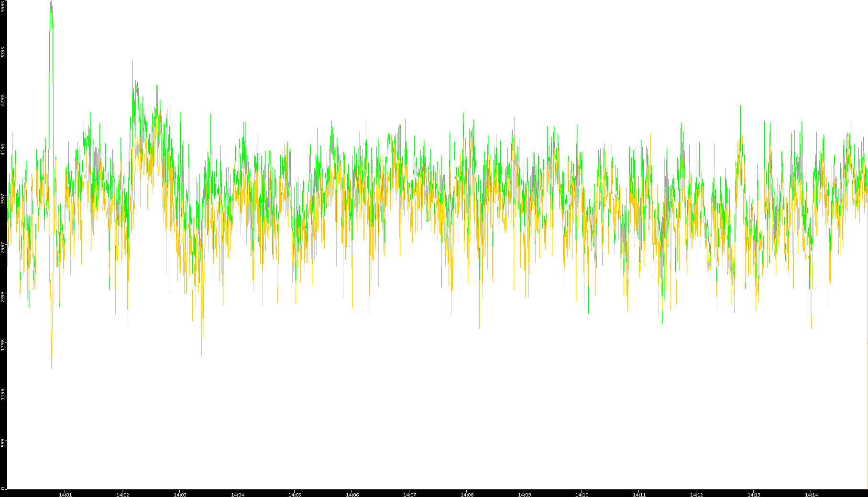Click the 5995 value on vertical axis

3,6
